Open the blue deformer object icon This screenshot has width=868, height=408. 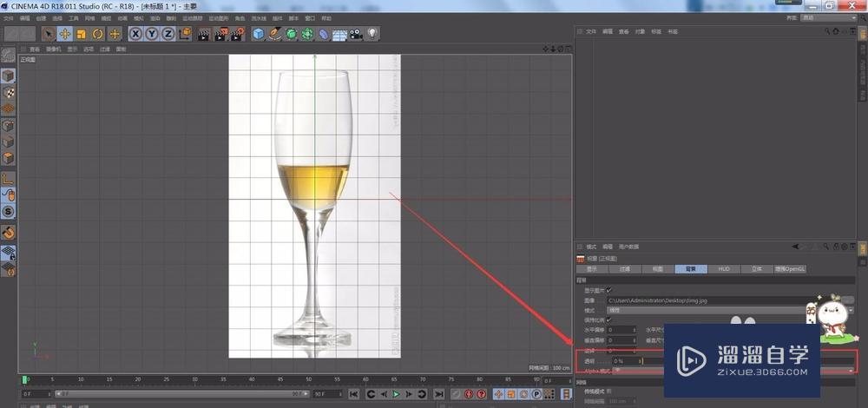[323, 34]
